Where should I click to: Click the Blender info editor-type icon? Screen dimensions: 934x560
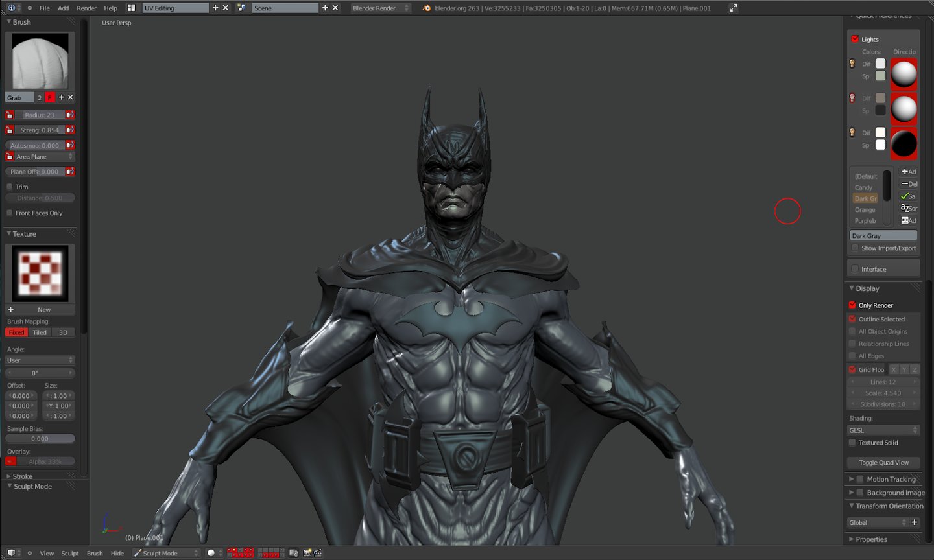click(x=12, y=8)
